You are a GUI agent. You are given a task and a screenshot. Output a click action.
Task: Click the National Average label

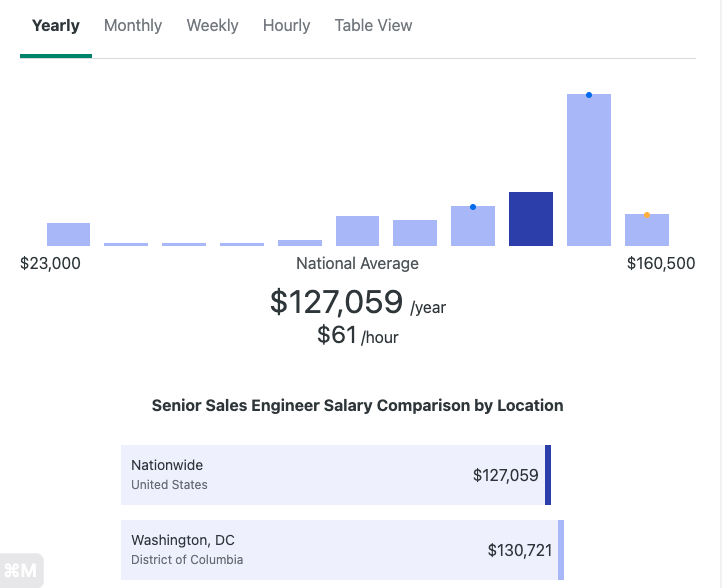tap(357, 263)
